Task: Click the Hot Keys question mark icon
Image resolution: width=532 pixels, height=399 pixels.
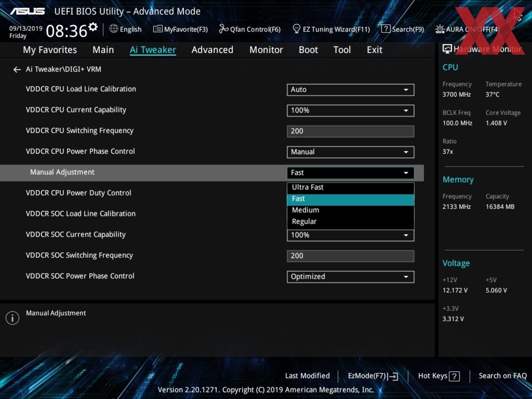Action: pos(454,376)
